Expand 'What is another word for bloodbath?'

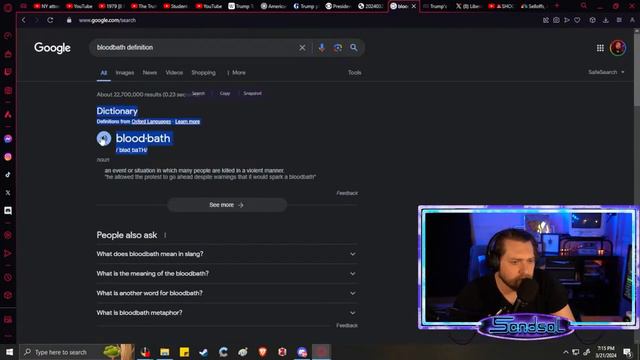(226, 293)
